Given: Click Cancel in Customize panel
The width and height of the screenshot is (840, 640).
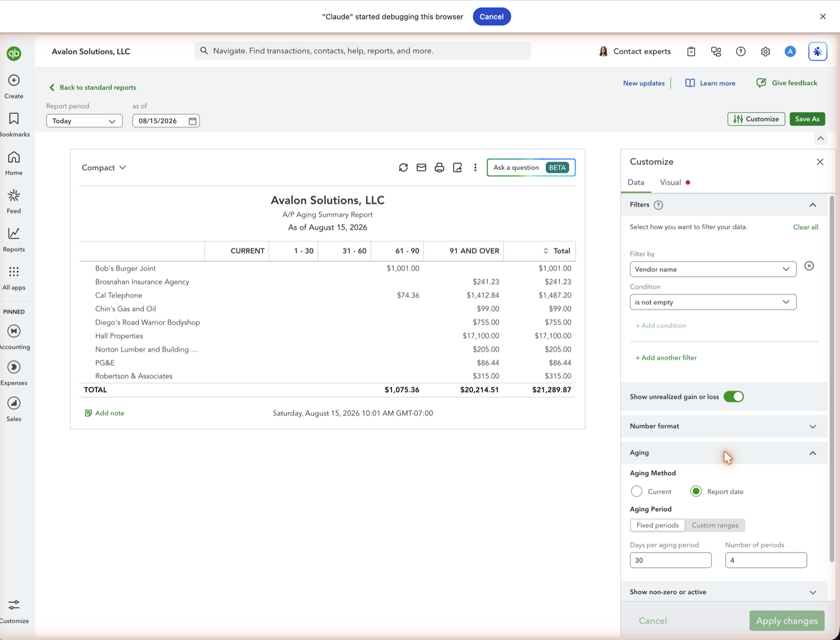Looking at the screenshot, I should [653, 621].
